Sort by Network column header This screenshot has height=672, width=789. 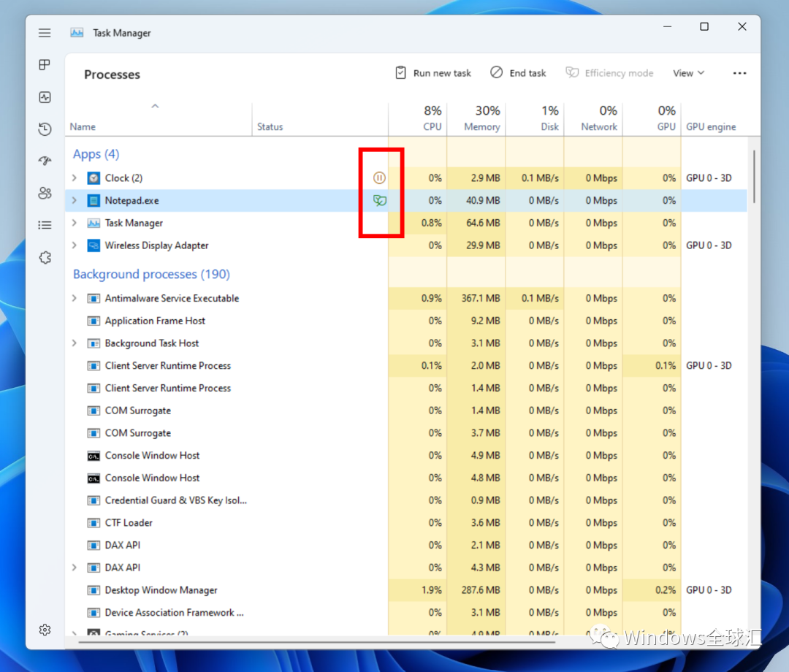[x=593, y=120]
